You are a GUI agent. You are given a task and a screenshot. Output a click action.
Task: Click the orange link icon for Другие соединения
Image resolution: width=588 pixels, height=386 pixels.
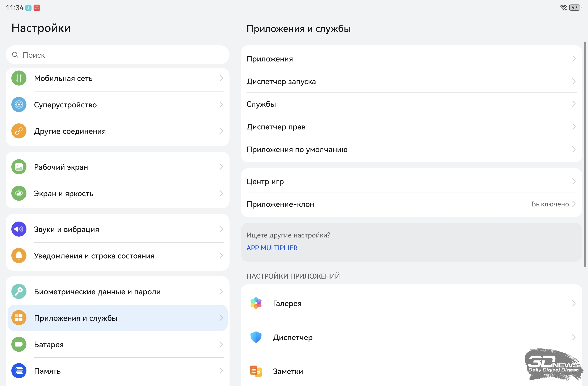tap(19, 131)
